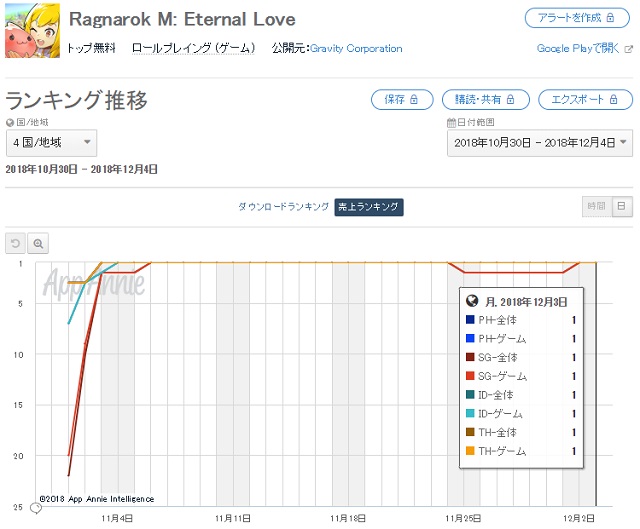Open the アラートを作成 button
Screen dimensions: 640x529
click(x=577, y=18)
